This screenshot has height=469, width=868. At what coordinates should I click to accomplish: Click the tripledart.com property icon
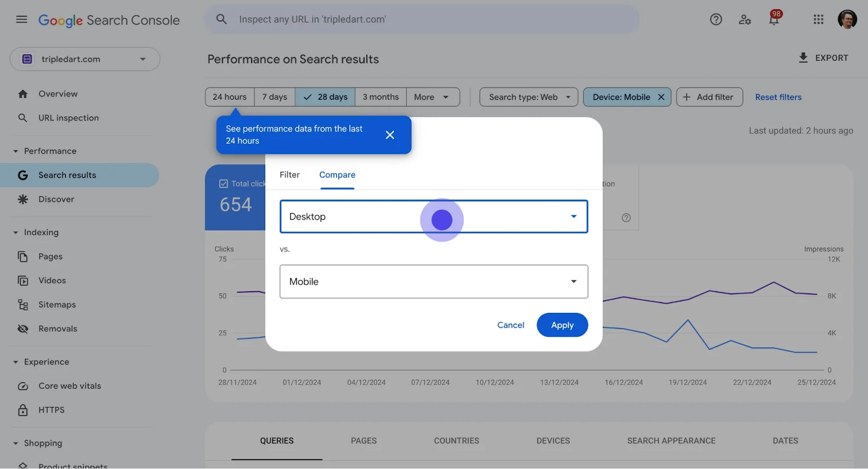(27, 59)
